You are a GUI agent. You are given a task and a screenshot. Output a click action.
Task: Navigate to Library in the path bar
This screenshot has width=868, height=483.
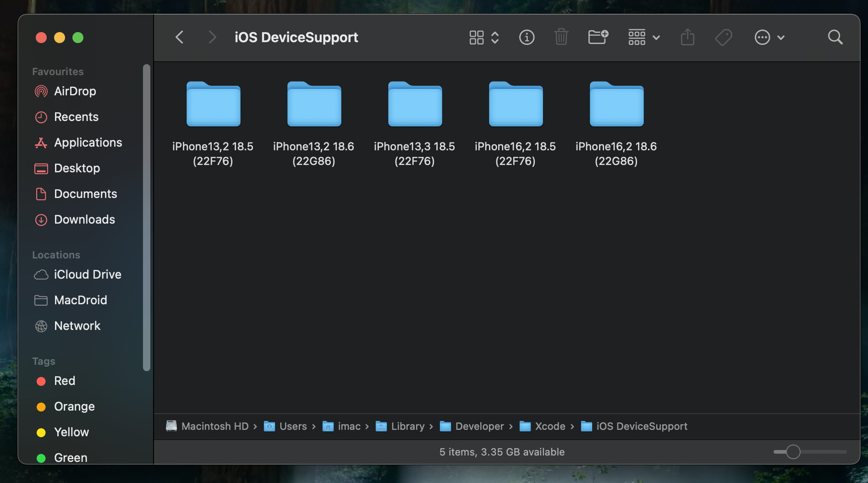tap(407, 426)
